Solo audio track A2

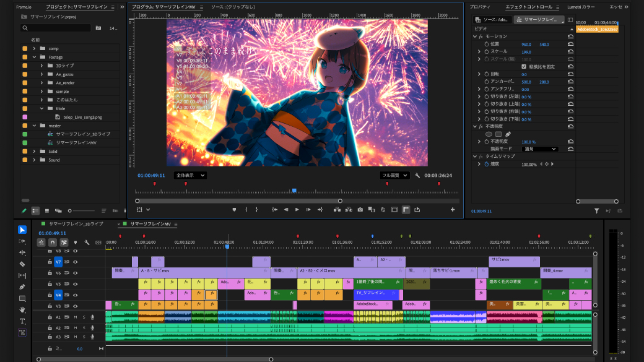(x=84, y=328)
